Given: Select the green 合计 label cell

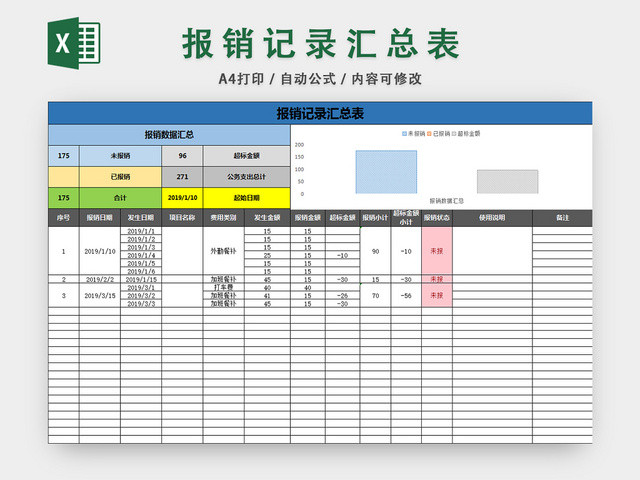Looking at the screenshot, I should 120,198.
